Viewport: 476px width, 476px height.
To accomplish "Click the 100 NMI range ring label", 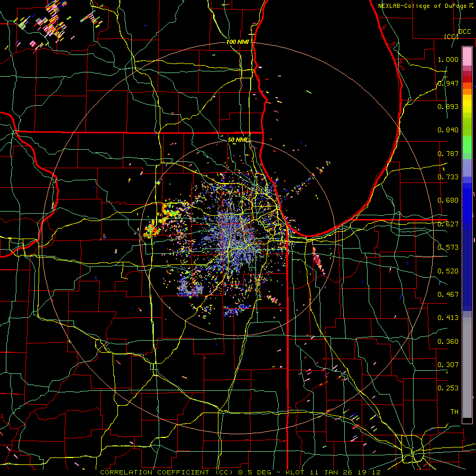I will (x=237, y=42).
